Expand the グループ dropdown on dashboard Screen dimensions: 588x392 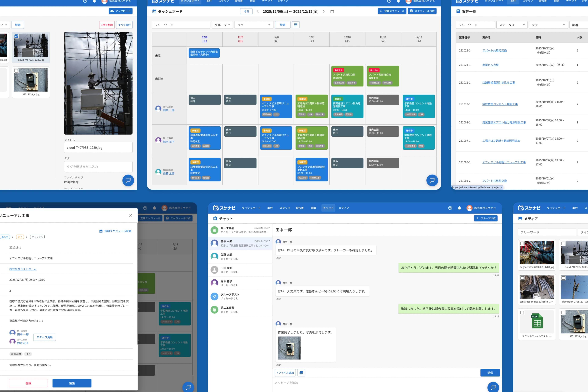point(222,25)
